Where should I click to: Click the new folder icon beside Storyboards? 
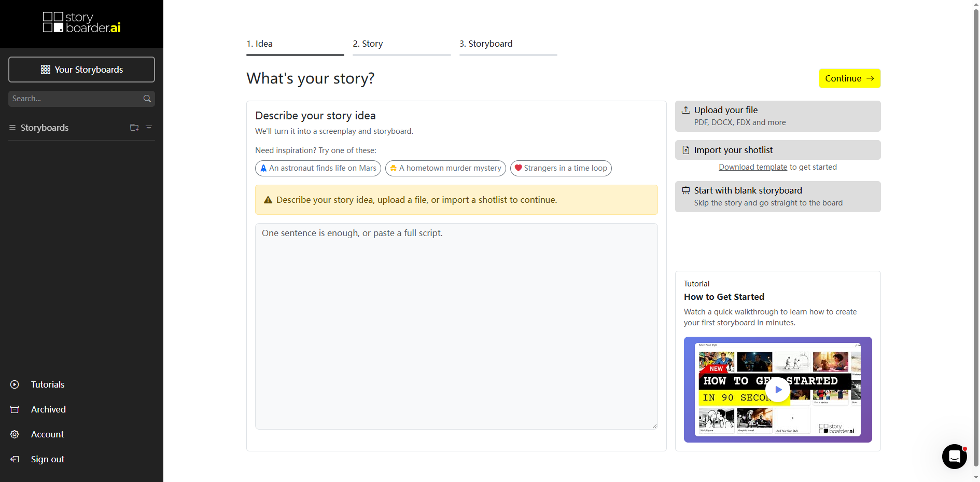click(x=134, y=128)
